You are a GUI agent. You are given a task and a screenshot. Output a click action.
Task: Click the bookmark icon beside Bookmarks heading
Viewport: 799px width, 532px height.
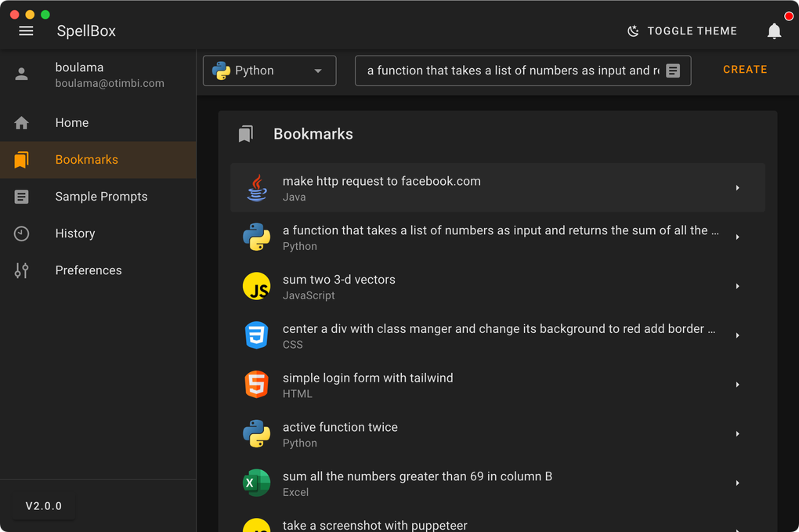click(x=246, y=134)
